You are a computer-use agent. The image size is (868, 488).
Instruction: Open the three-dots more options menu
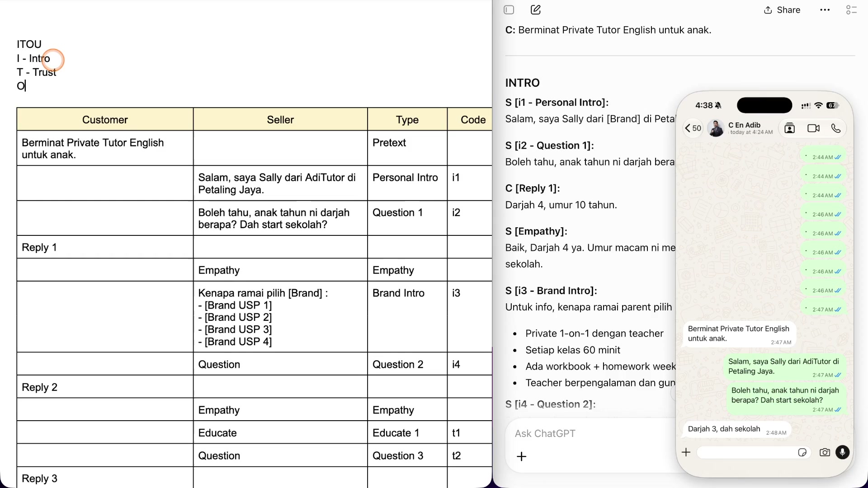pyautogui.click(x=825, y=10)
